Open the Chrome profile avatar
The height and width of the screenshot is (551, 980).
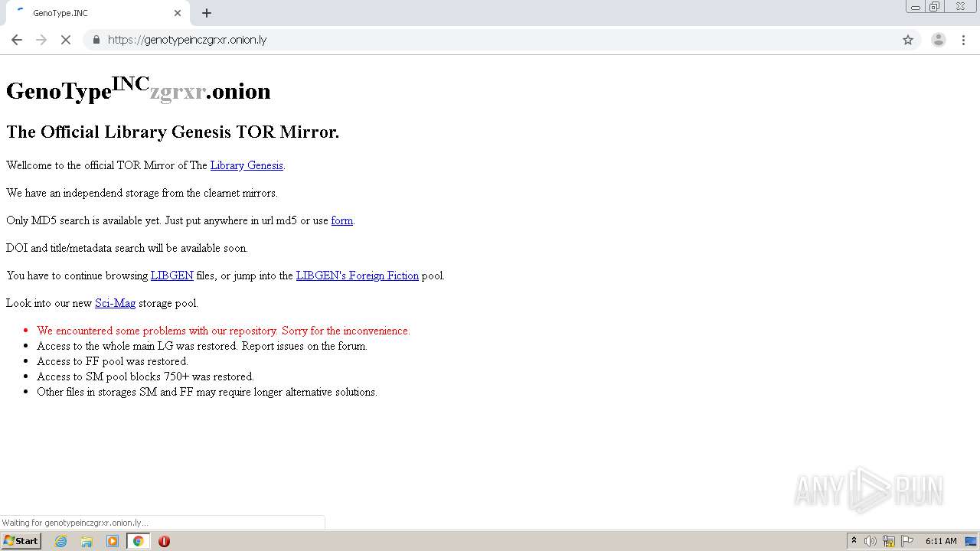939,40
